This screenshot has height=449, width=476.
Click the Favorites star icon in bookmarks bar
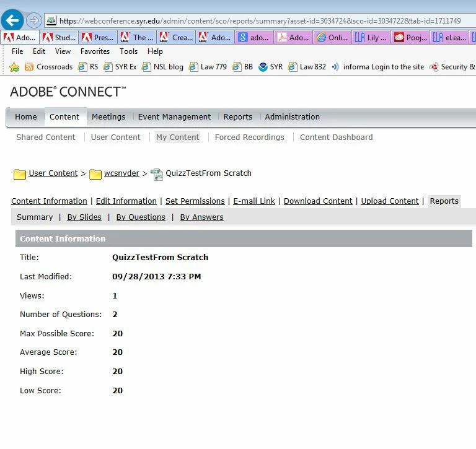(x=14, y=67)
